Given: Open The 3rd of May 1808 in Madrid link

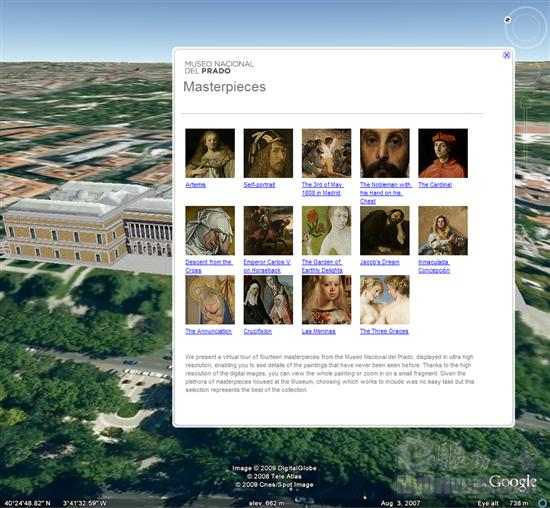Looking at the screenshot, I should pyautogui.click(x=322, y=189).
